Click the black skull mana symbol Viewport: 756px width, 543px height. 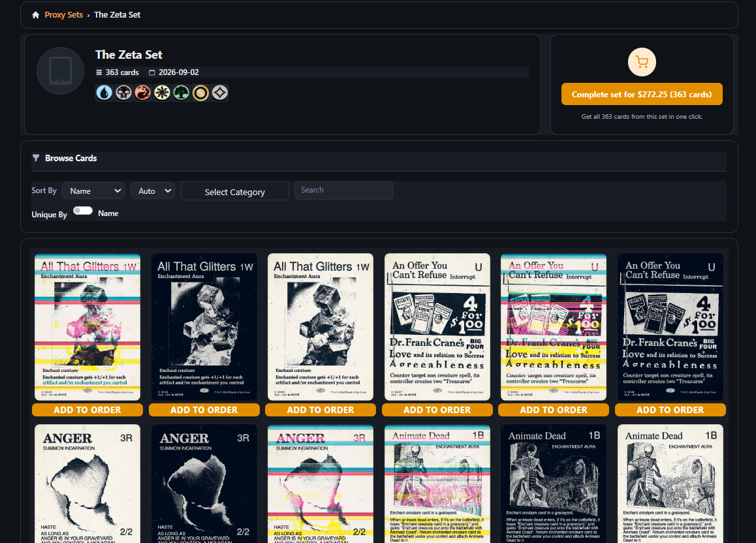point(123,93)
